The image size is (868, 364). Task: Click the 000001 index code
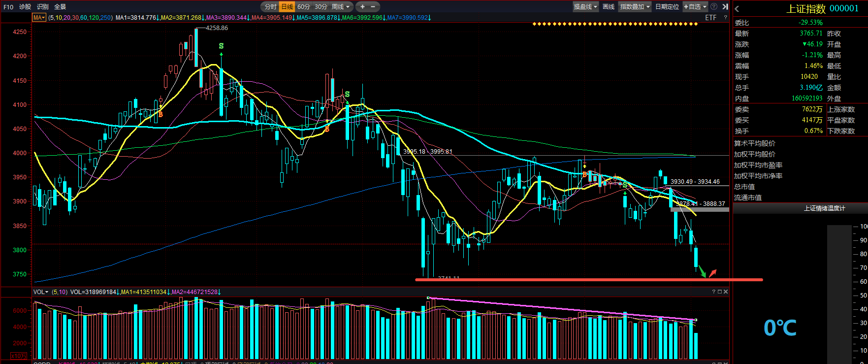(844, 9)
